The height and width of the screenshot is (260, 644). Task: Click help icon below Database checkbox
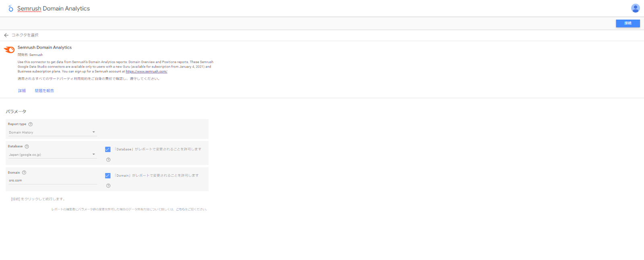pyautogui.click(x=108, y=160)
